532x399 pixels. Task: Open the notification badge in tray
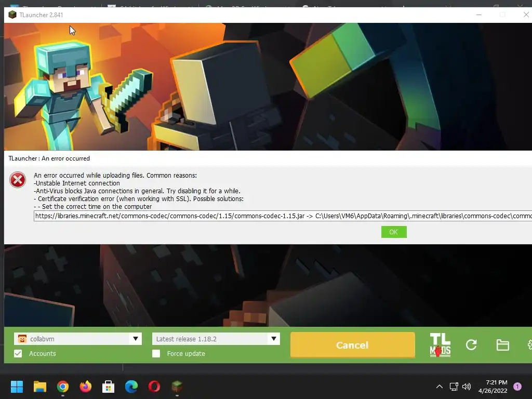click(x=517, y=386)
